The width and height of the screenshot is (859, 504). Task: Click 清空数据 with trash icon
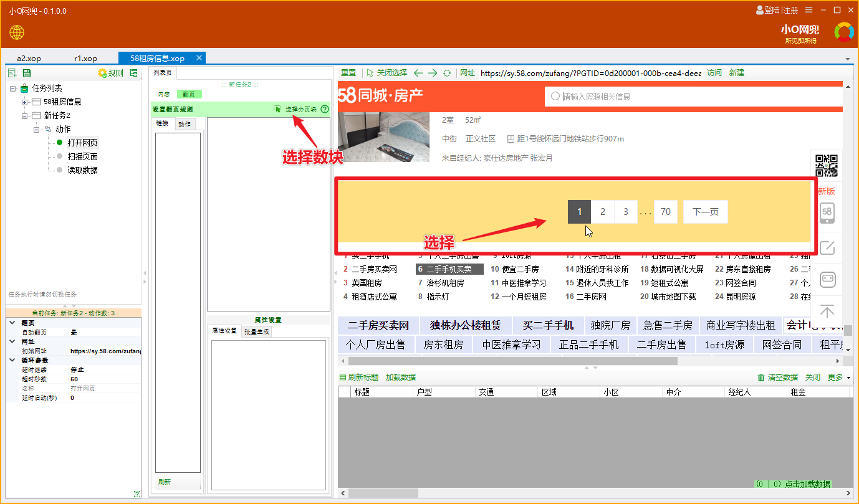[777, 378]
